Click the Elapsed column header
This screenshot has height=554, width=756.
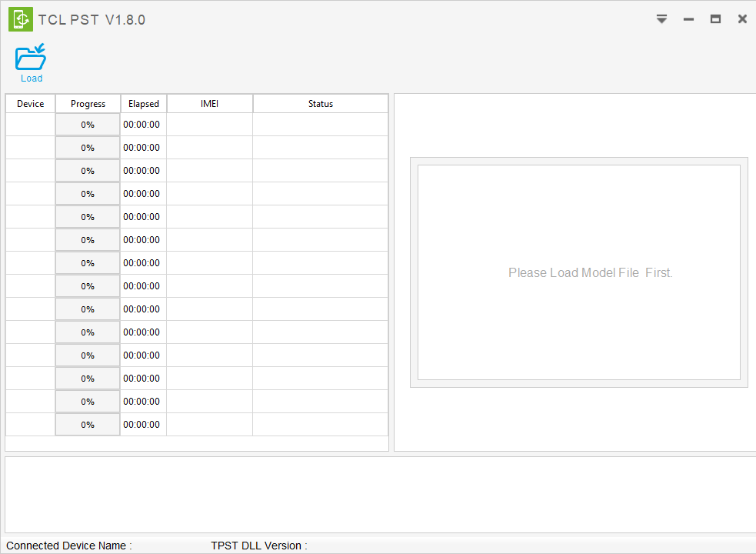tap(143, 103)
